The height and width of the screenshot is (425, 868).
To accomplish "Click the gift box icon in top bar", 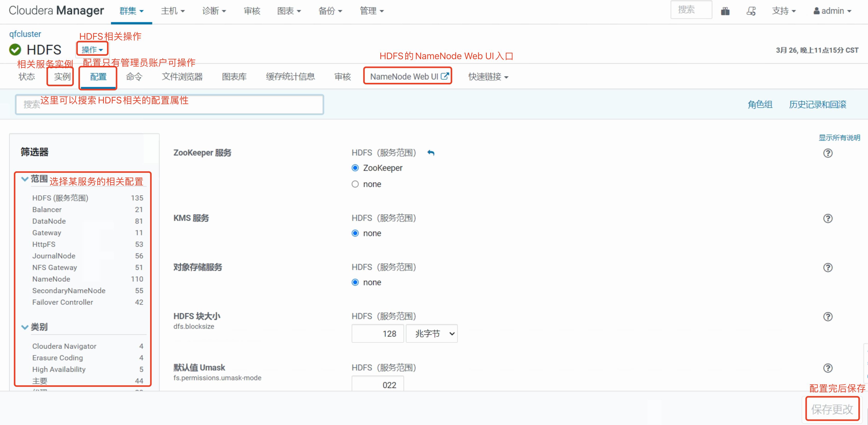I will pos(725,12).
